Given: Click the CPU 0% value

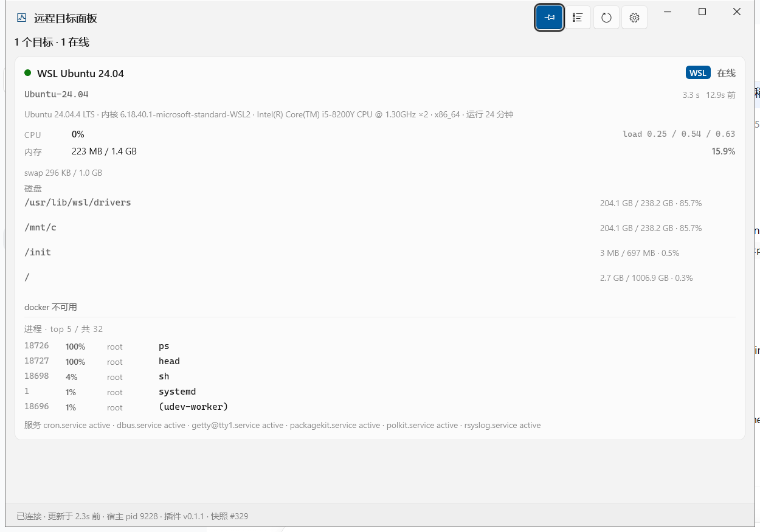Looking at the screenshot, I should pos(78,134).
